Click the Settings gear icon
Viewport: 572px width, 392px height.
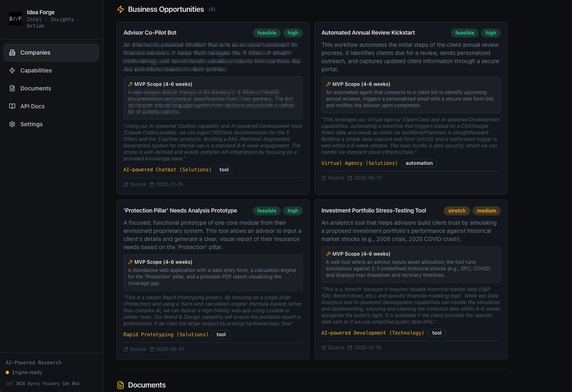coord(12,124)
